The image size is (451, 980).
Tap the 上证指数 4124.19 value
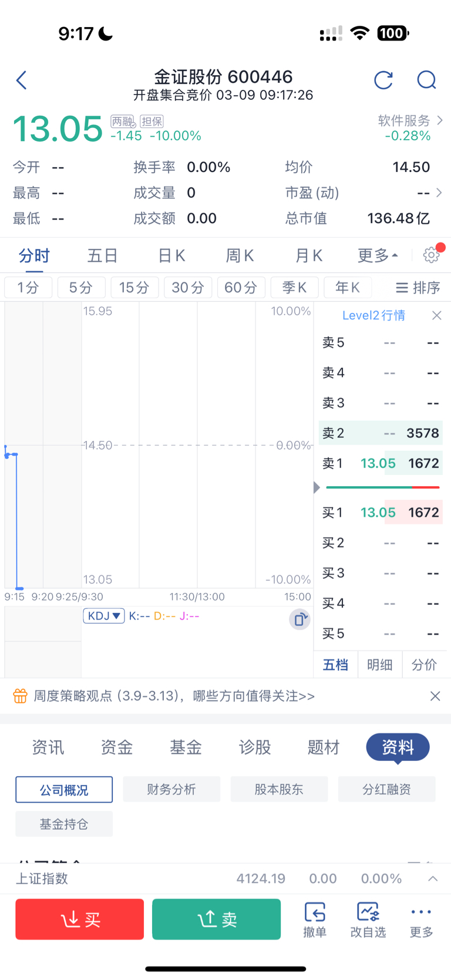click(261, 878)
